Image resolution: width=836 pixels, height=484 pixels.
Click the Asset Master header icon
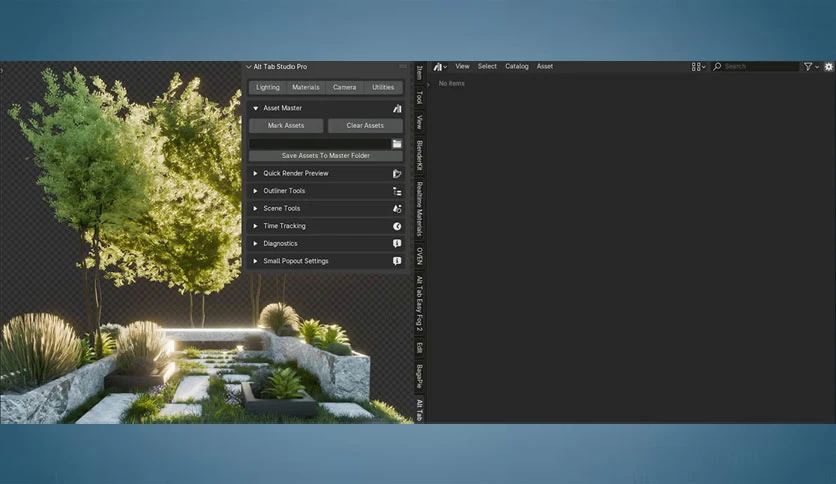click(x=397, y=108)
